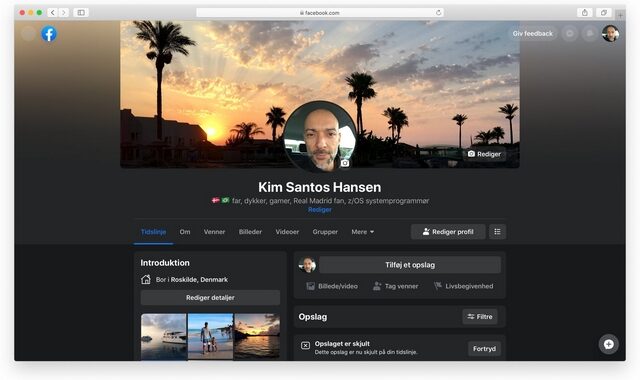The image size is (640, 380).
Task: Toggle the Safari sidebar button
Action: click(x=81, y=13)
